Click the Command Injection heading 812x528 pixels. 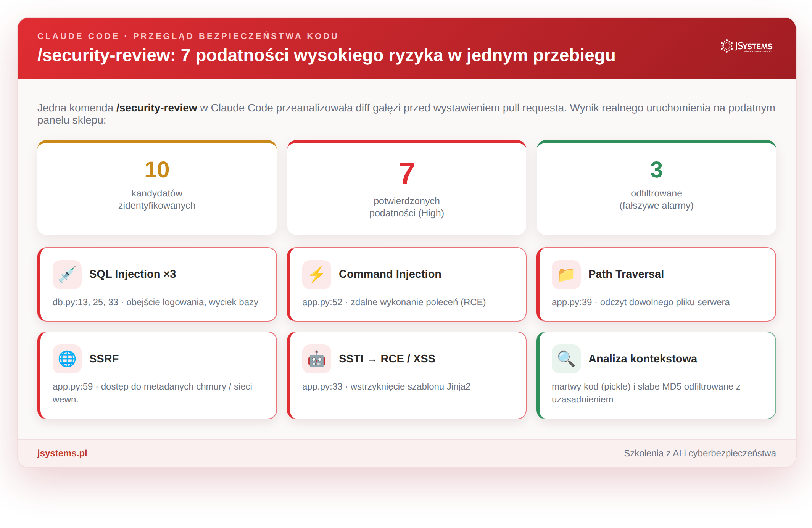tap(390, 274)
